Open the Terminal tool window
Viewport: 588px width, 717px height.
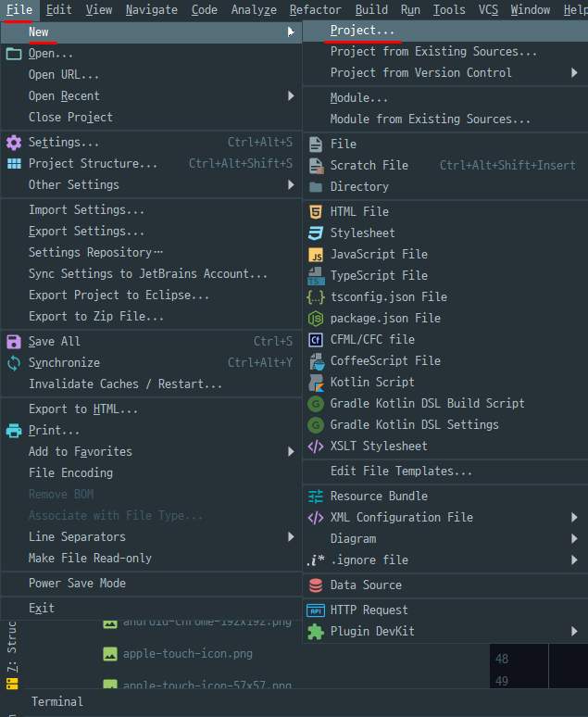coord(57,702)
